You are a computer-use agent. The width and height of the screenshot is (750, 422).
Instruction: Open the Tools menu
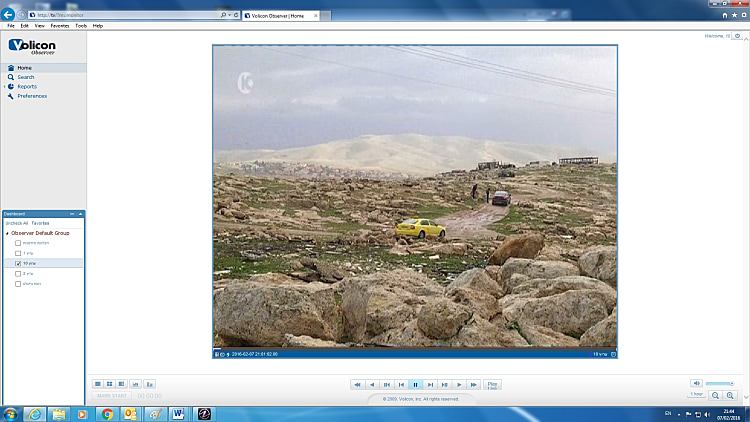click(x=81, y=25)
